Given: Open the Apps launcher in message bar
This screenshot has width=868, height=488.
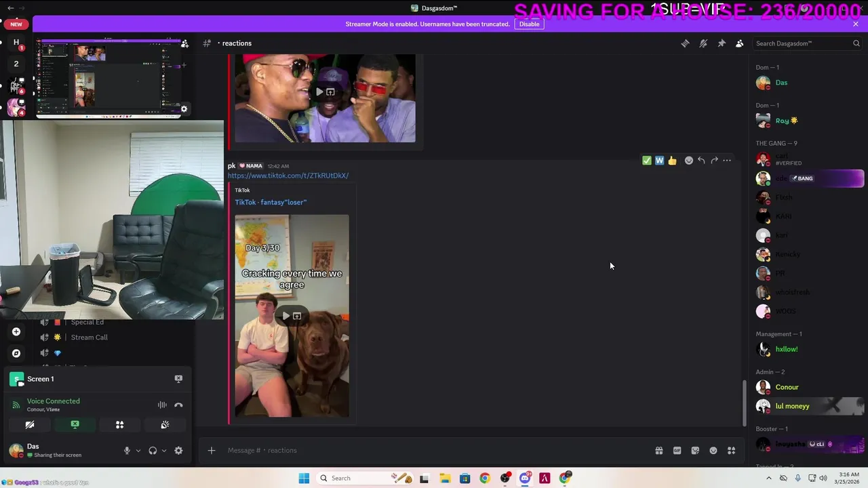Looking at the screenshot, I should click(x=731, y=450).
